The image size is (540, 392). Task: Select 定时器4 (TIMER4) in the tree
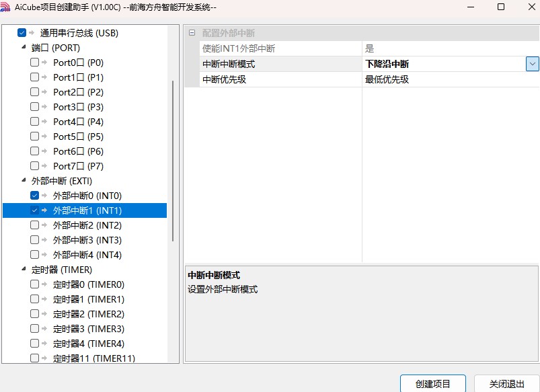pos(89,344)
